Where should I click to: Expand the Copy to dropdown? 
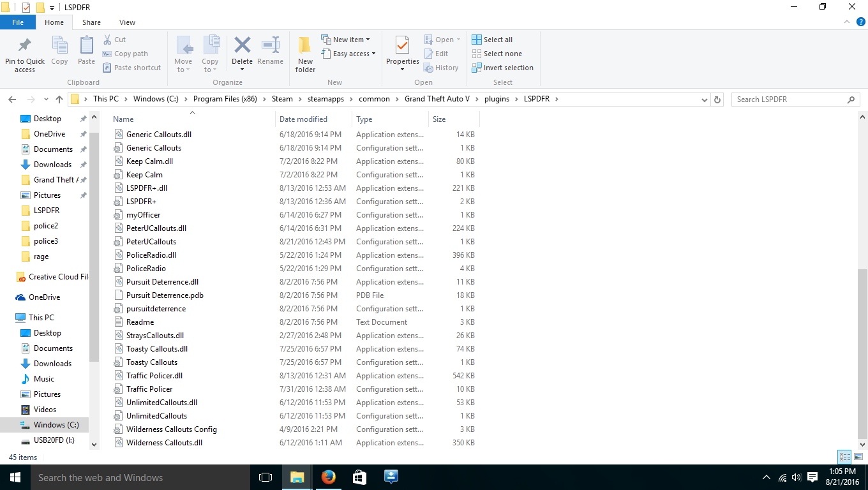click(210, 66)
